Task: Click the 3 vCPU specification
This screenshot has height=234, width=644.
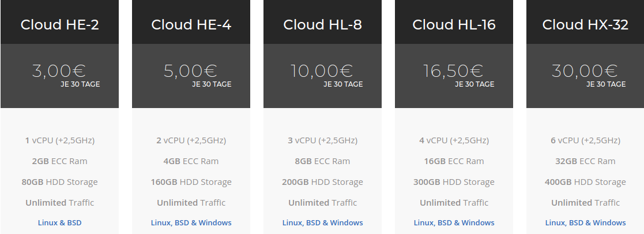Action: [x=322, y=140]
